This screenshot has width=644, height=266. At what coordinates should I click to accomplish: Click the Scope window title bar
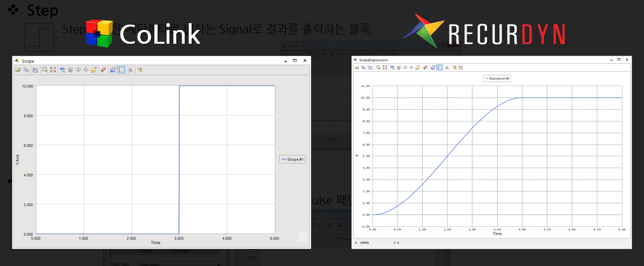click(x=147, y=60)
